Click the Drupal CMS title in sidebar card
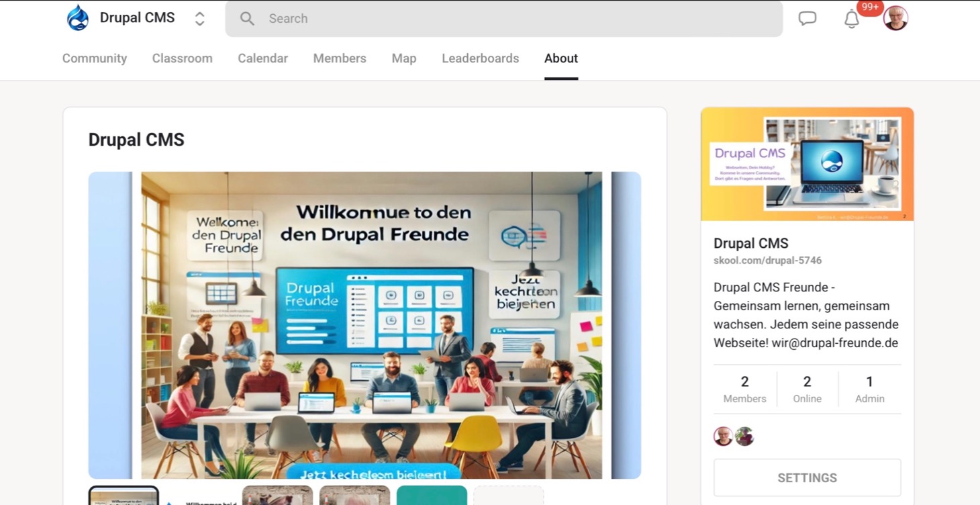The height and width of the screenshot is (505, 980). point(750,243)
